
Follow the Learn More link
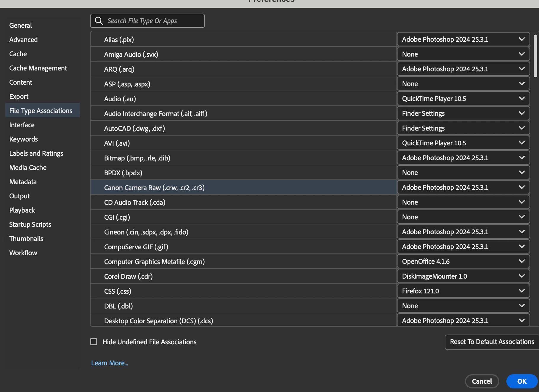coord(110,363)
